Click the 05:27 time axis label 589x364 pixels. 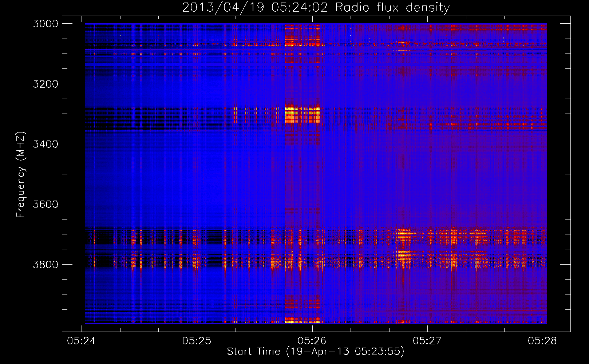(x=427, y=341)
